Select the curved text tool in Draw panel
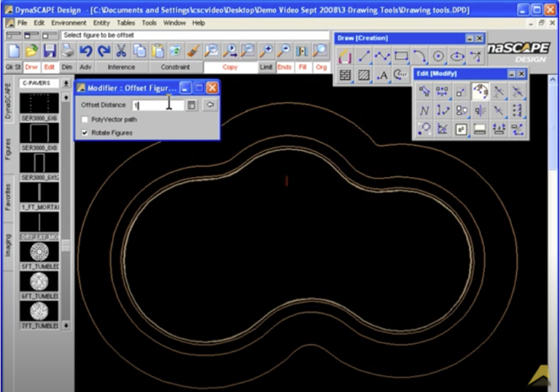 coord(401,75)
